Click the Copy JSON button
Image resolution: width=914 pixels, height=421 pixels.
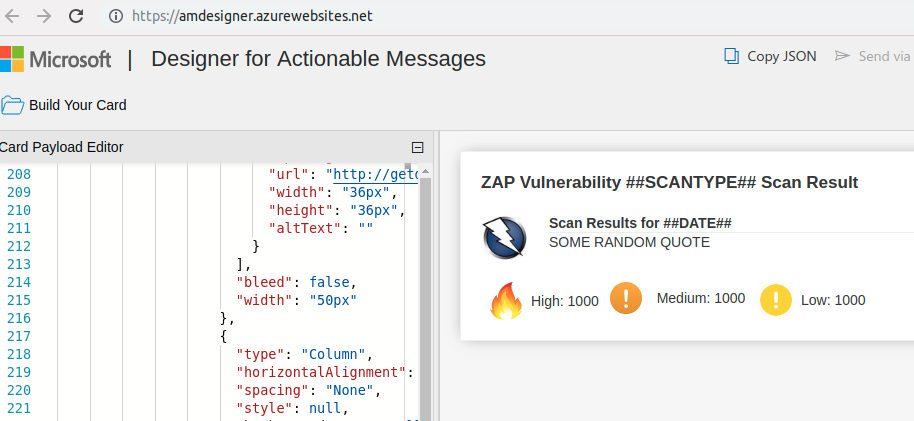tap(770, 56)
